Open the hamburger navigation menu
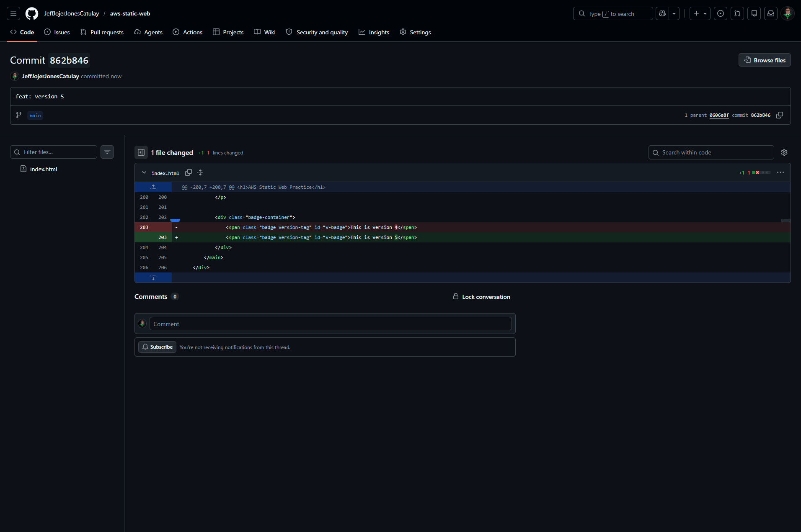 coord(13,13)
